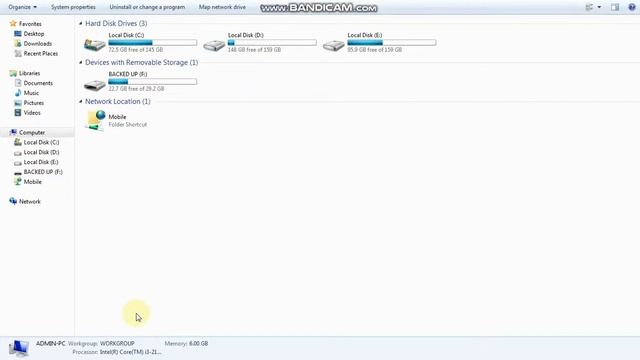The height and width of the screenshot is (360, 640).
Task: Select BACKED UP (F:) large drive icon
Action: coord(95,85)
